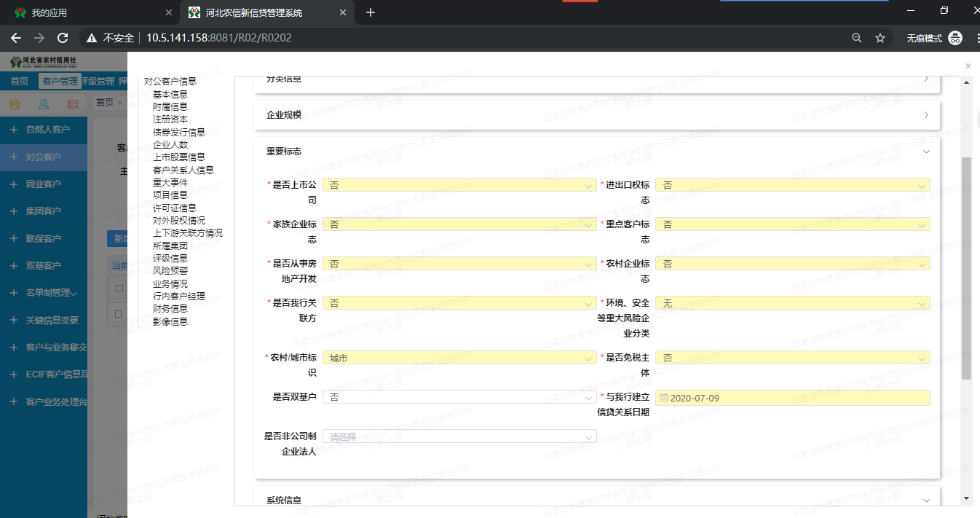Click the back navigation arrow
This screenshot has width=980, height=518.
[15, 37]
